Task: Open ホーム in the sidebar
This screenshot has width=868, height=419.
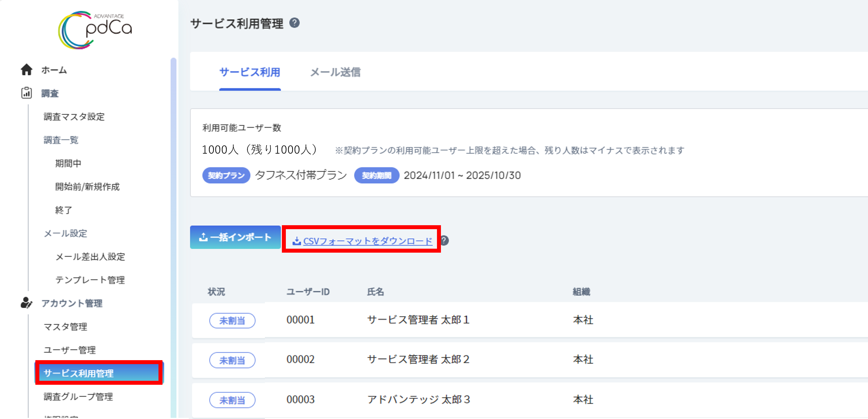Action: 54,70
